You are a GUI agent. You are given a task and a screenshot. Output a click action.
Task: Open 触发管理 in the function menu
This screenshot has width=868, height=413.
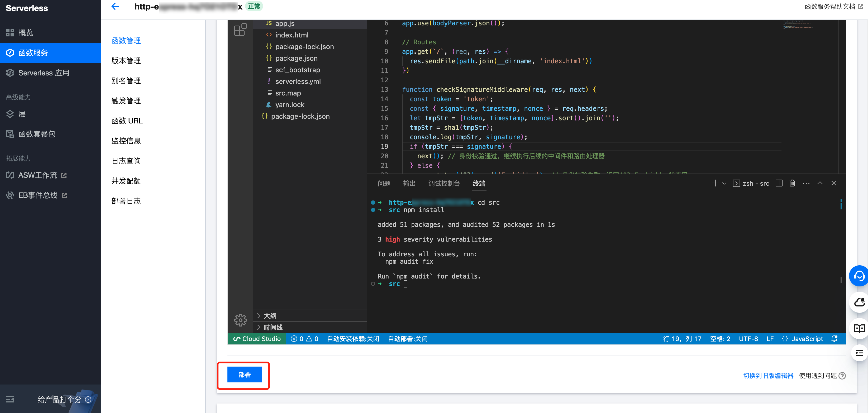point(126,101)
